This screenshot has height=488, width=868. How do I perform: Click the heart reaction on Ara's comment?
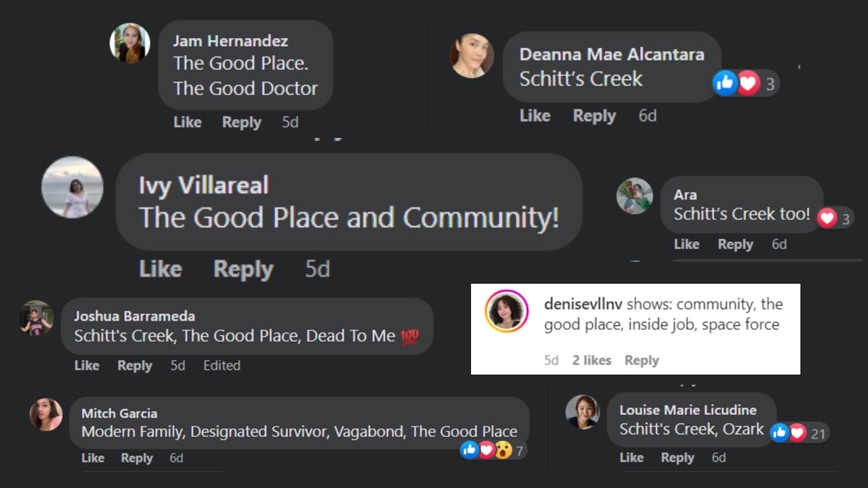pyautogui.click(x=827, y=219)
